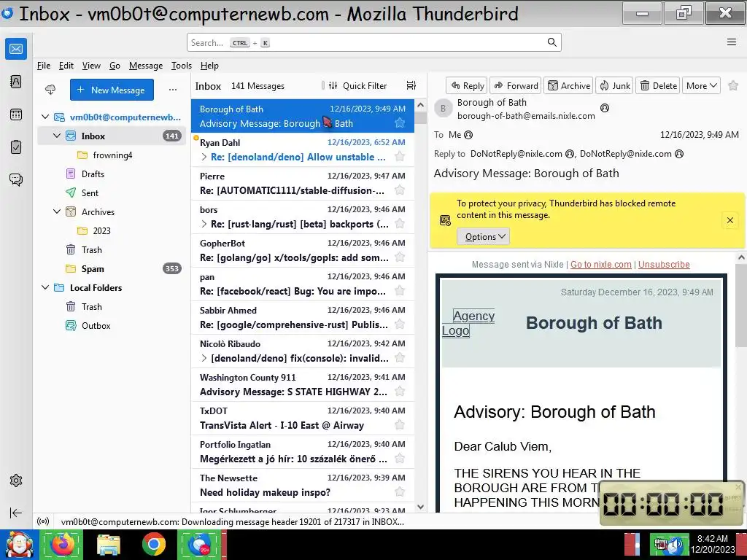
Task: Open the hamburger app menu
Action: 732,42
